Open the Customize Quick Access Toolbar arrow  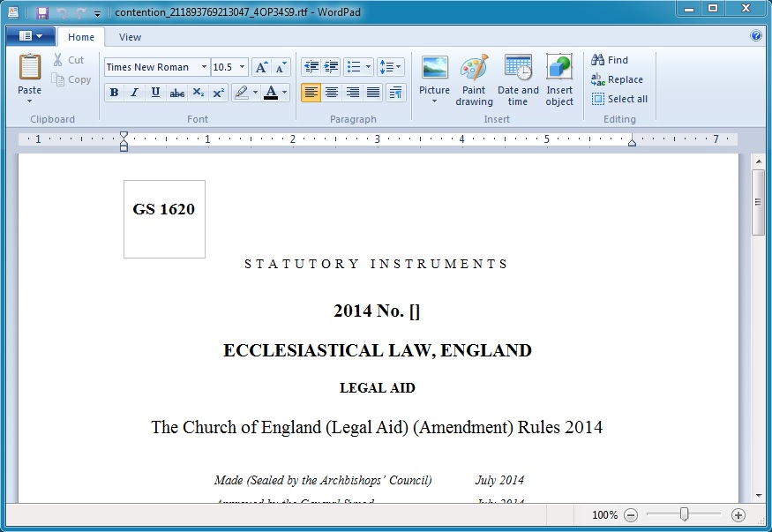pyautogui.click(x=97, y=13)
